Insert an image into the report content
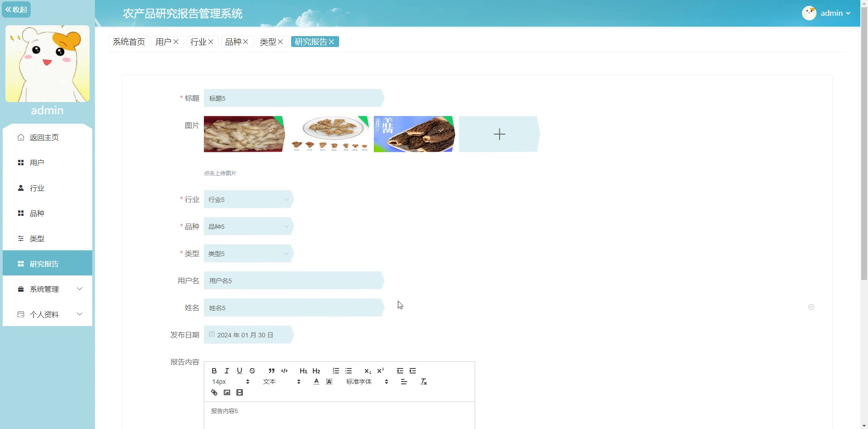Image resolution: width=868 pixels, height=429 pixels. (x=227, y=392)
